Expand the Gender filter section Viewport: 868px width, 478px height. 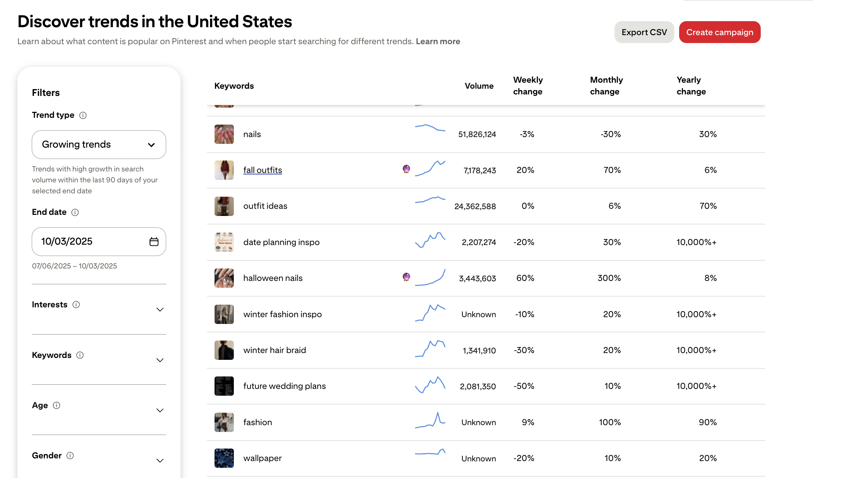(160, 461)
